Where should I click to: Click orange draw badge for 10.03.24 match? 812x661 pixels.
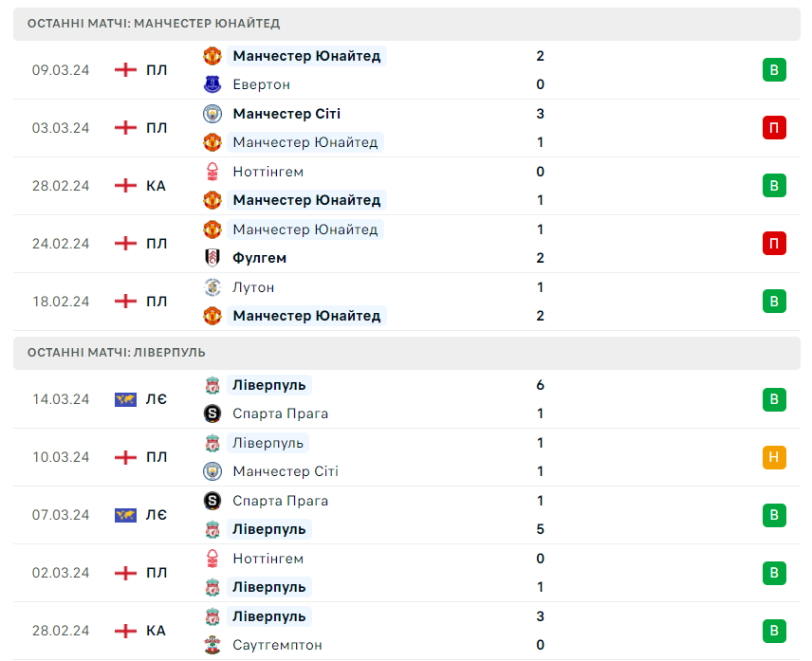click(x=774, y=457)
